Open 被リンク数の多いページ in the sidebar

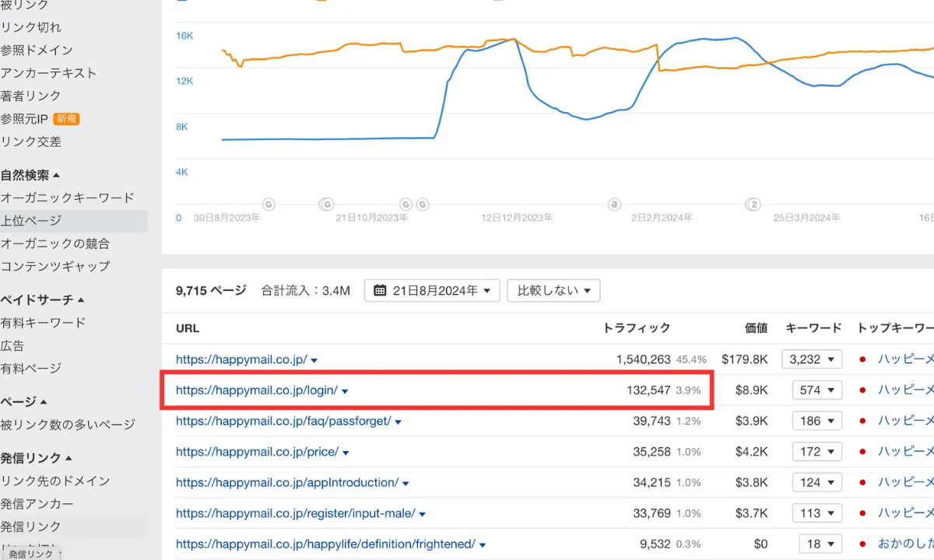coord(68,425)
